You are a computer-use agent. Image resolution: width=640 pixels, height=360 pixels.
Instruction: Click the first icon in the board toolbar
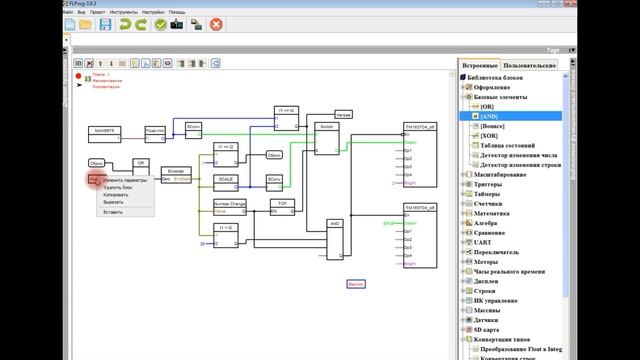tap(78, 63)
